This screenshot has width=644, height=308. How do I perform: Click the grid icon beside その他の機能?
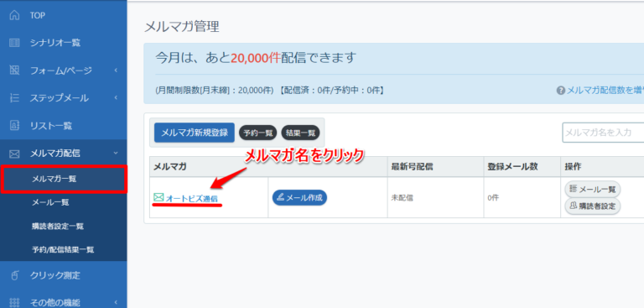click(x=14, y=303)
